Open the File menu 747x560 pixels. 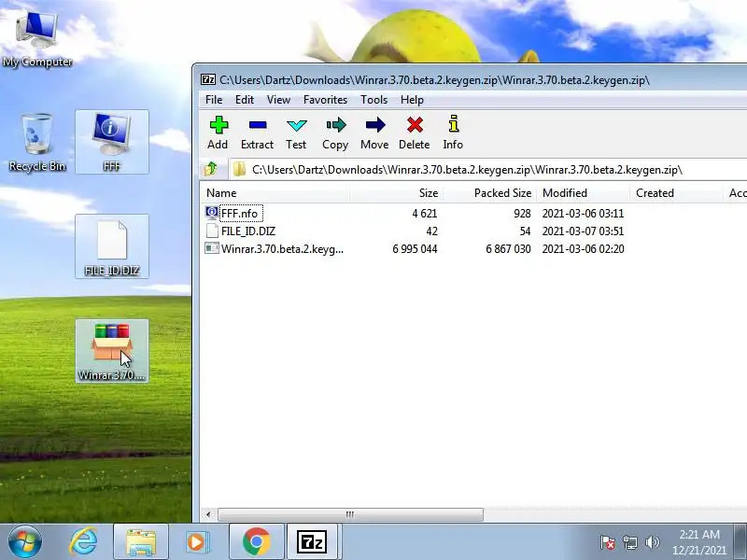[214, 100]
